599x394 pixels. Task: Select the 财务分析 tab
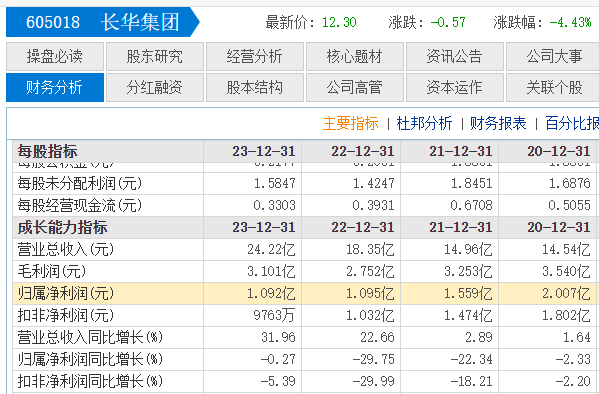[x=55, y=88]
